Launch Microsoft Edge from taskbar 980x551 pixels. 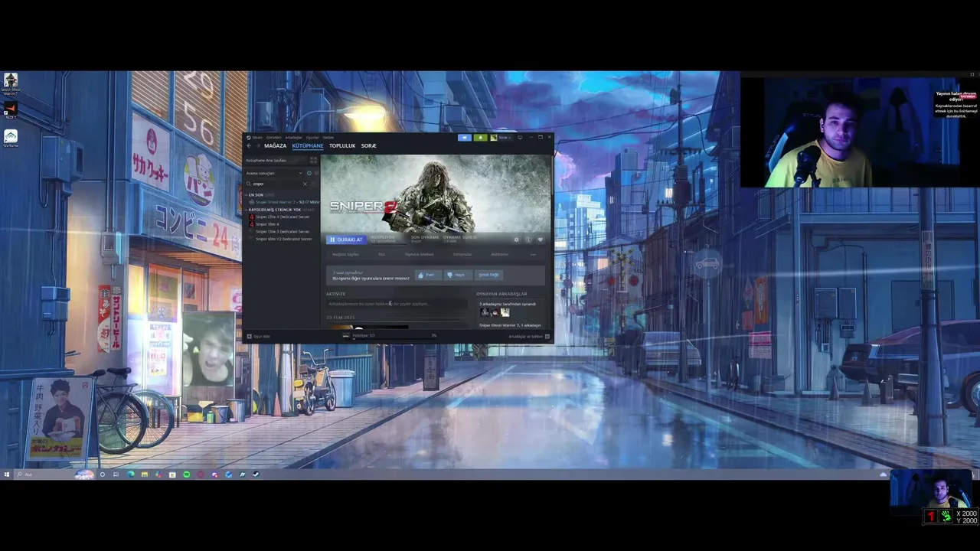coord(131,474)
